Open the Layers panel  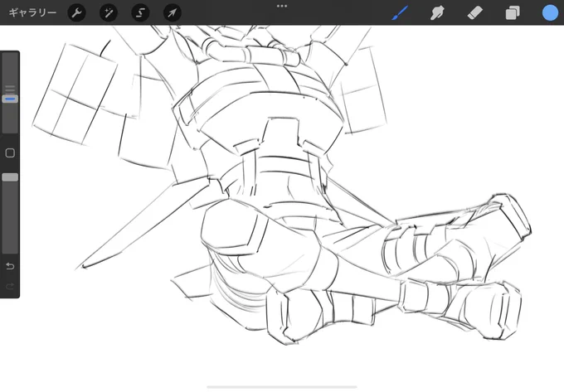[x=513, y=13]
